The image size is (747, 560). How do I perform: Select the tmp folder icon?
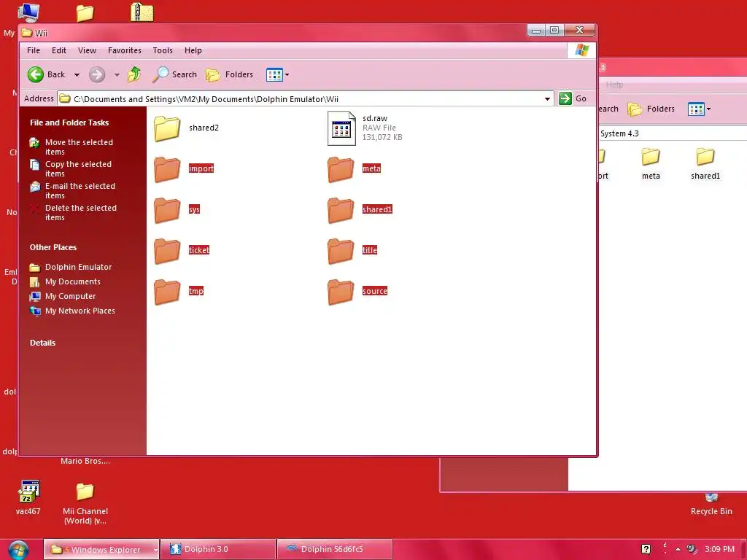(167, 292)
